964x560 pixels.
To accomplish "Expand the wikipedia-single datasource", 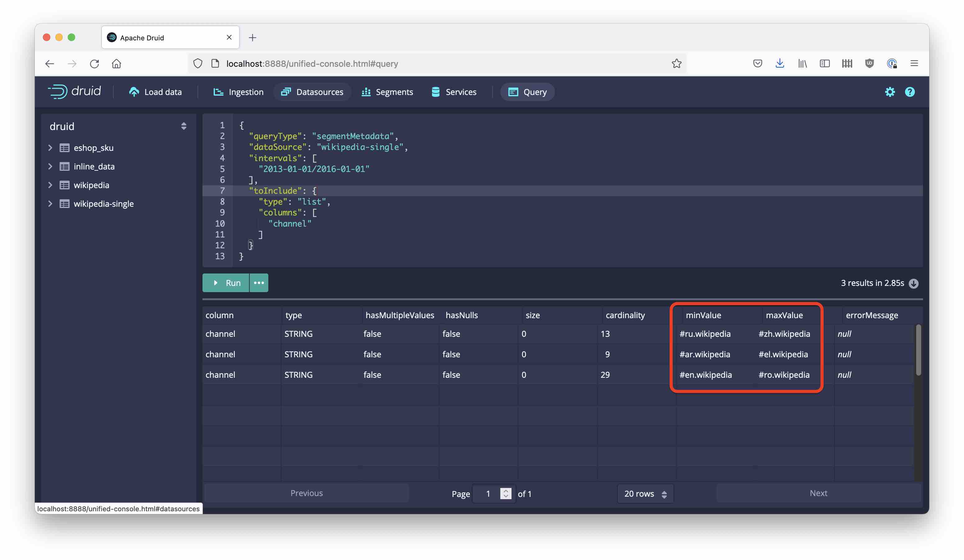I will click(x=51, y=203).
